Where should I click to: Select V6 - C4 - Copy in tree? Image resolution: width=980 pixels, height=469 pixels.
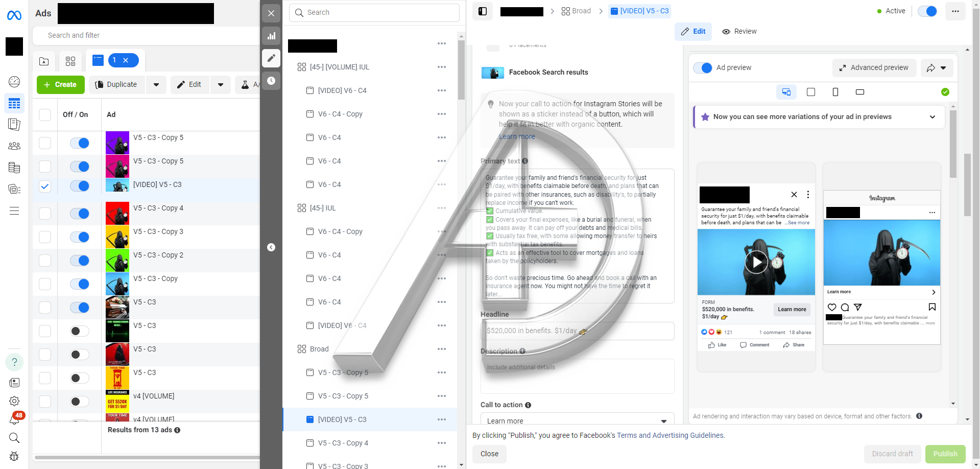[340, 114]
